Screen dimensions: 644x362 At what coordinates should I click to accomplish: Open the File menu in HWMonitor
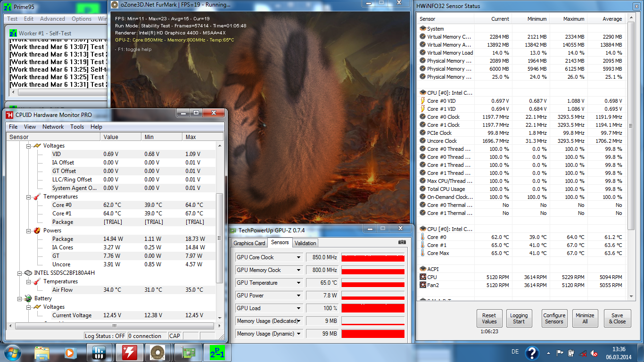click(13, 127)
